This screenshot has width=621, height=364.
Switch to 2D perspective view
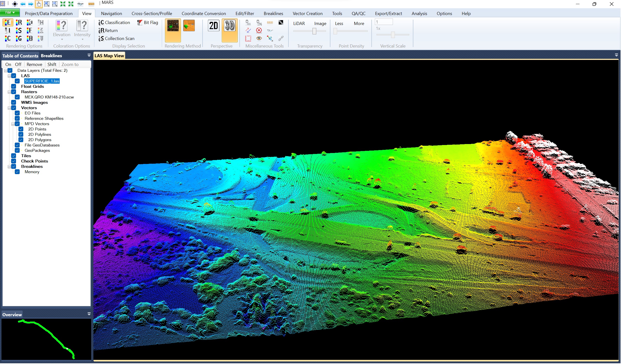point(213,26)
